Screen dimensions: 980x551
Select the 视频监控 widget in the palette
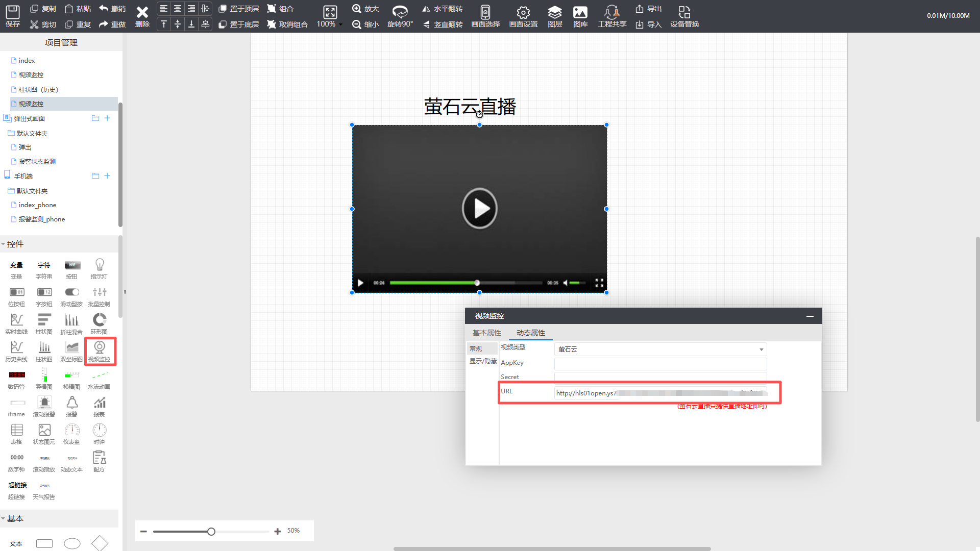coord(100,350)
